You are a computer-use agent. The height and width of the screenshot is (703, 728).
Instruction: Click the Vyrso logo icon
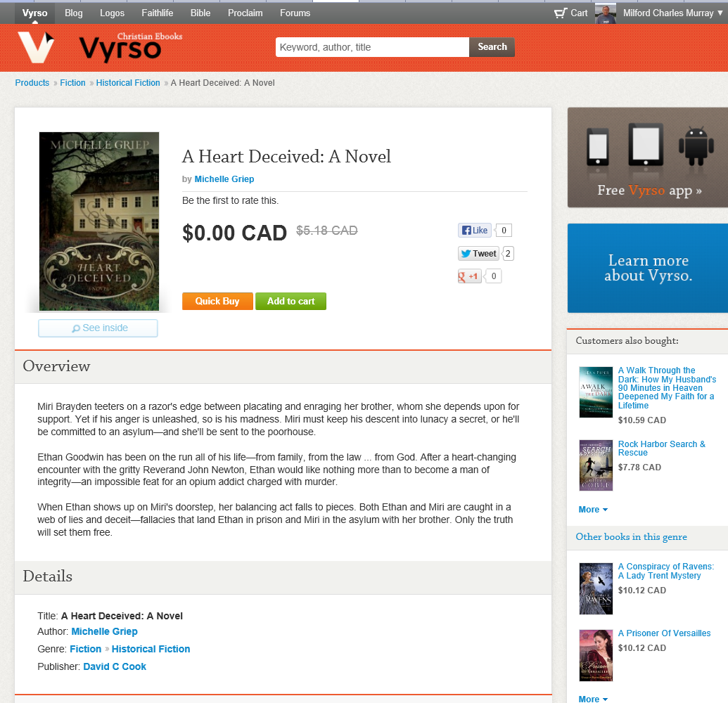click(36, 47)
